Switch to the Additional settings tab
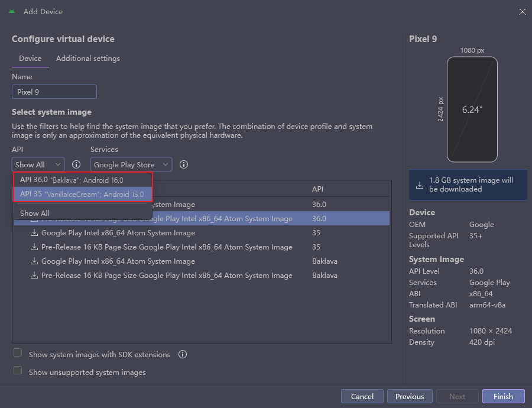This screenshot has height=408, width=532. (88, 59)
